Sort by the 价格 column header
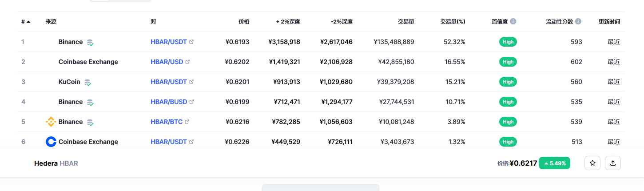The image size is (644, 191). tap(244, 21)
